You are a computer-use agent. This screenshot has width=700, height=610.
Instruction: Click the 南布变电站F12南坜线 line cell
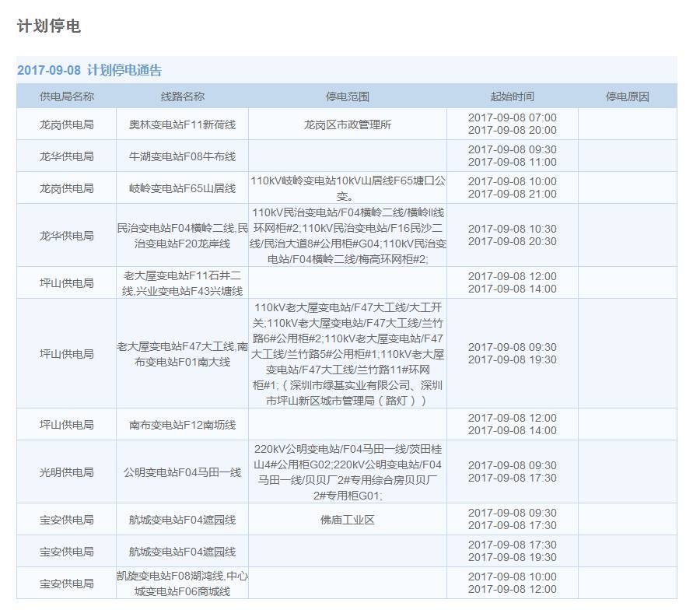click(183, 425)
